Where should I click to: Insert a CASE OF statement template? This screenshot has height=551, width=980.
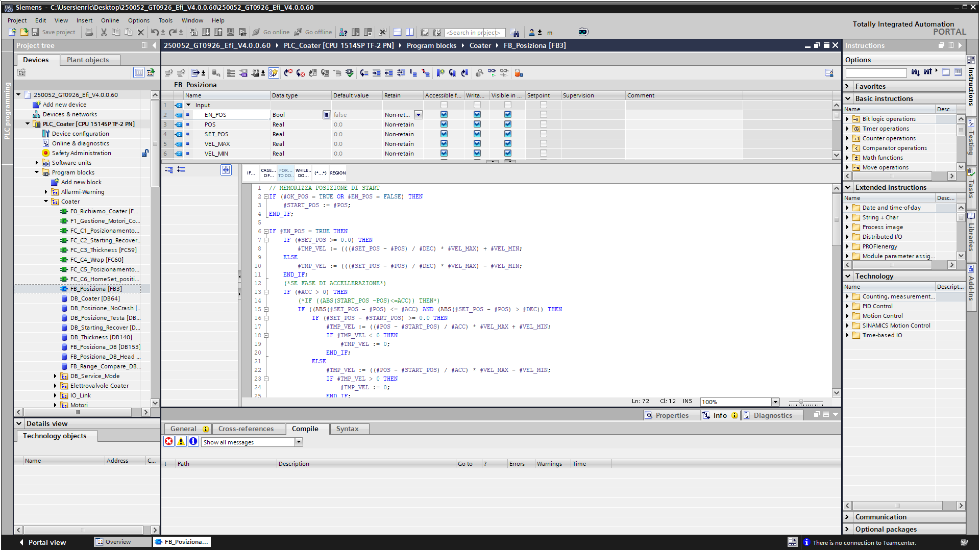coord(268,173)
